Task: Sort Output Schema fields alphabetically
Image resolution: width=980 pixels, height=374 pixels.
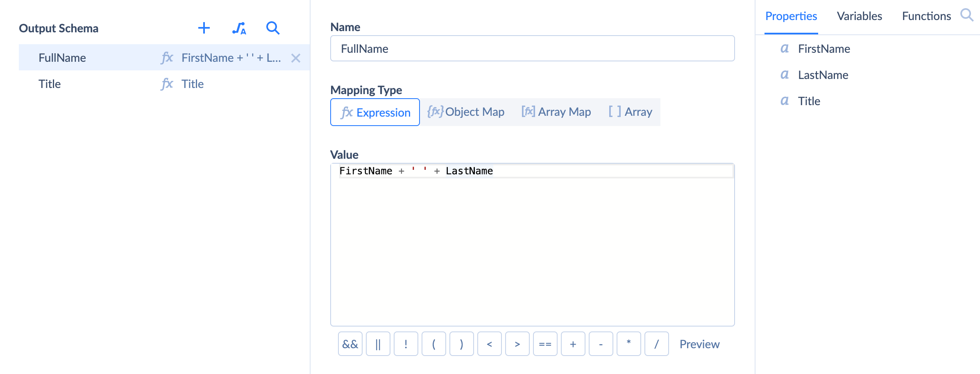Action: click(239, 29)
